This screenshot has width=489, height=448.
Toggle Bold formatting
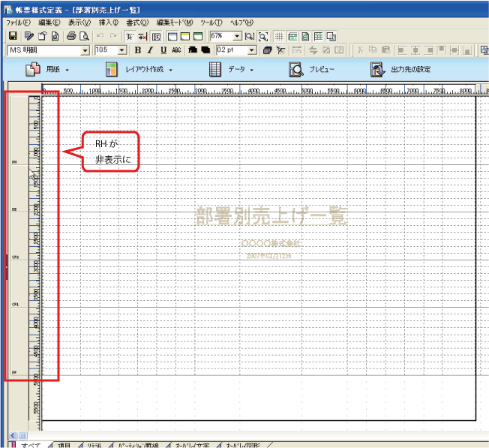(x=138, y=50)
